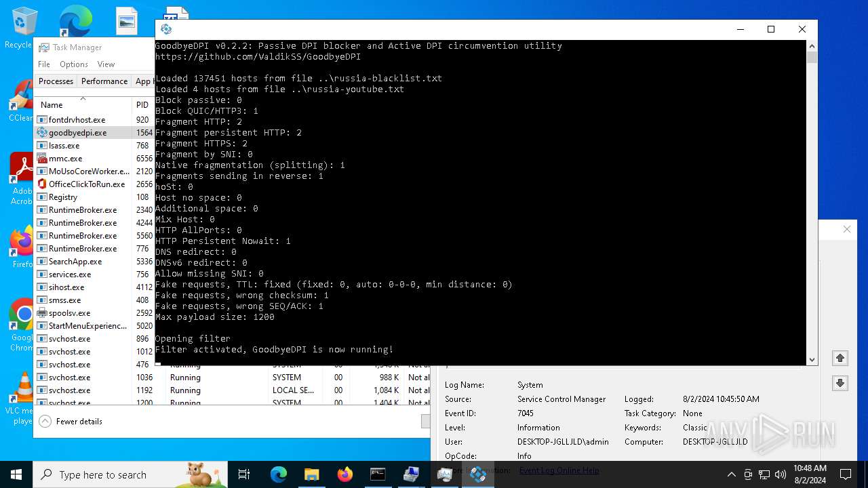Select RuntimeBroker.exe with PID 2340

pos(94,210)
